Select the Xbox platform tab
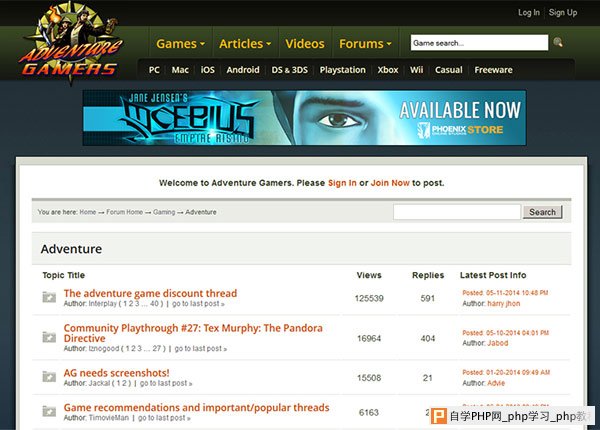The width and height of the screenshot is (600, 430). pyautogui.click(x=388, y=70)
